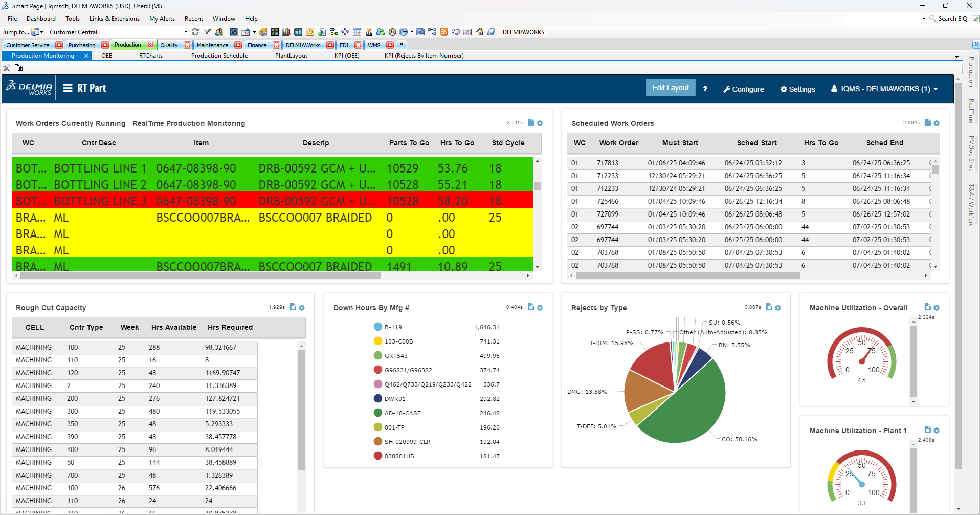Toggle the hamburger menu beside RT Part

68,88
